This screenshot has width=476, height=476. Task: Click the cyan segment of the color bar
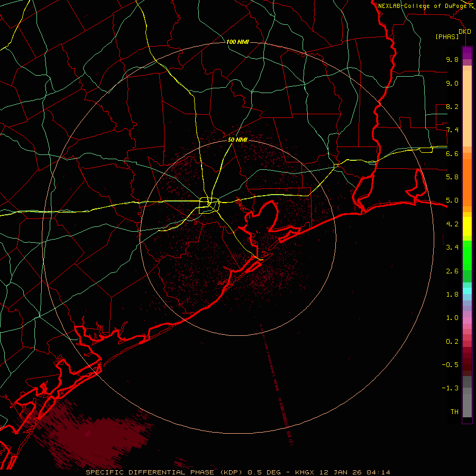coord(467,291)
